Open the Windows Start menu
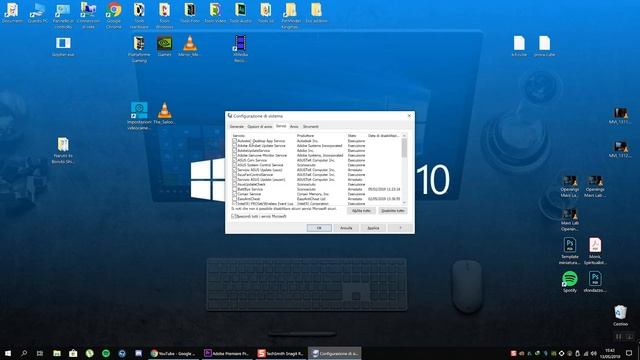Screen dimensions: 640x360 tap(8, 353)
